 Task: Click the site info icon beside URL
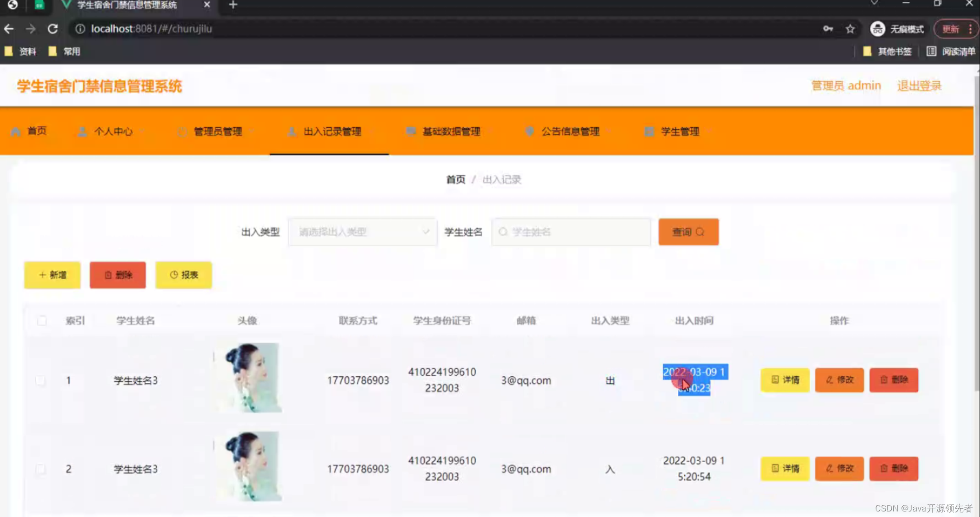tap(80, 29)
